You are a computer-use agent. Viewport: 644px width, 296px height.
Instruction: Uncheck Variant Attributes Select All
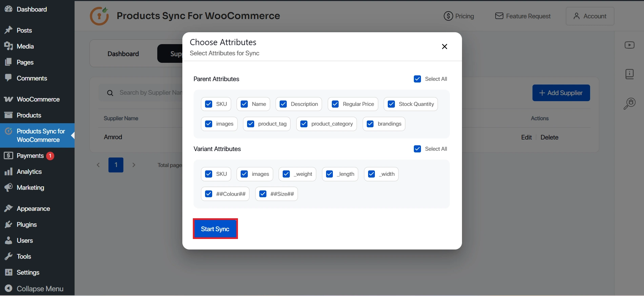[417, 149]
